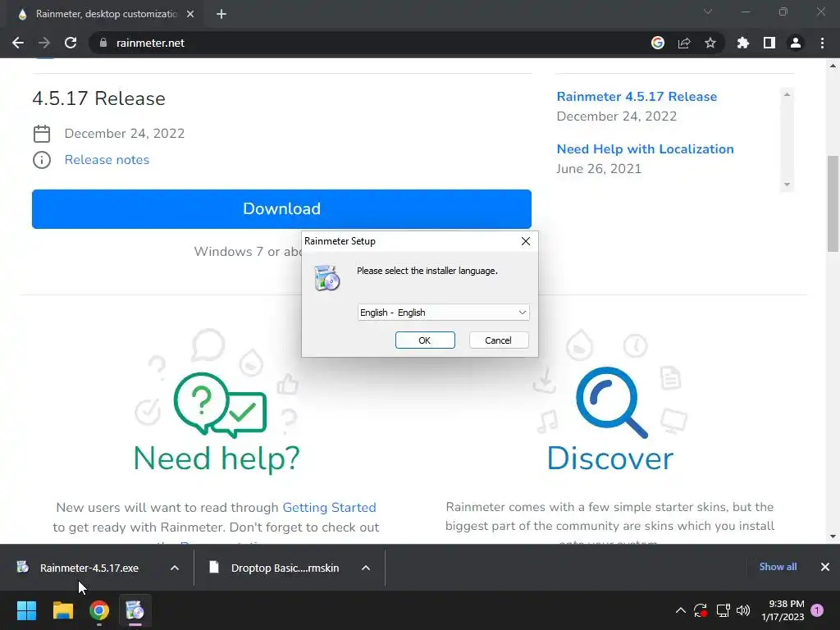Click the June 26, 2021 date text
The height and width of the screenshot is (630, 840).
click(x=598, y=169)
